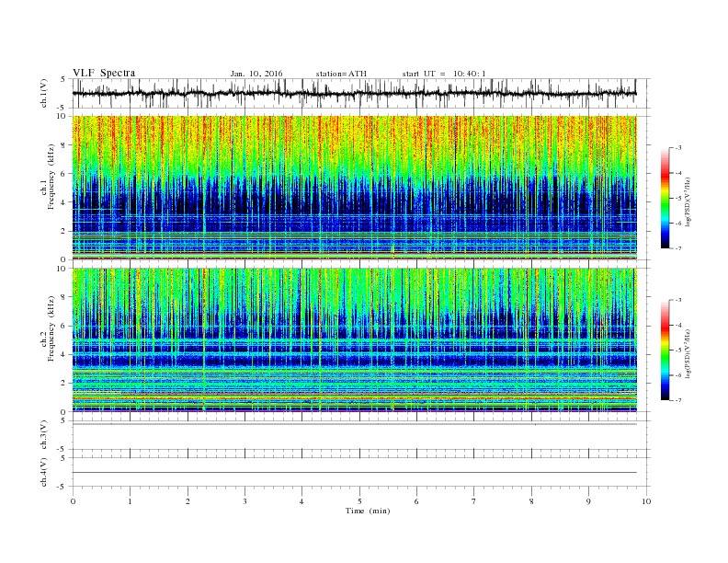The width and height of the screenshot is (728, 563).
Task: Click the time axis tick label "6"
Action: pyautogui.click(x=416, y=501)
